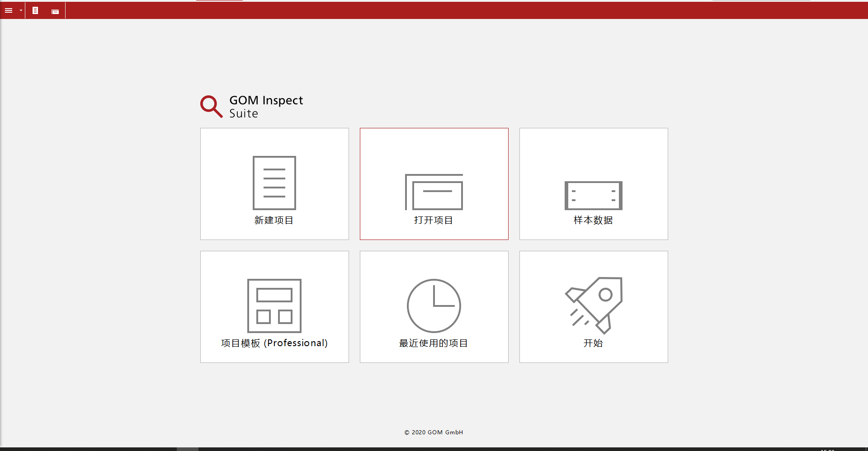The height and width of the screenshot is (451, 868).
Task: Click the template layout icon for 项目模板
Action: tap(274, 305)
